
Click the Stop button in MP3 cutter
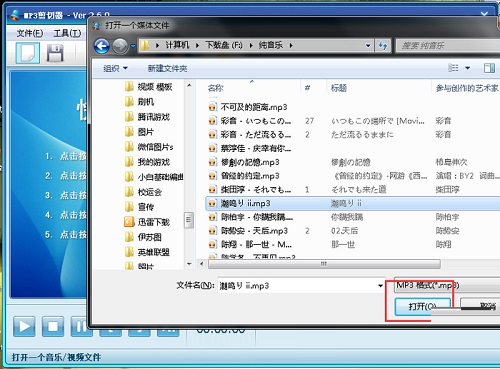click(53, 326)
